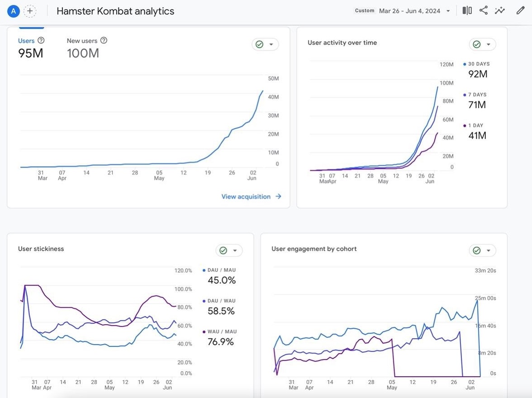The image size is (532, 398).
Task: Share this report via share icon
Action: (484, 11)
